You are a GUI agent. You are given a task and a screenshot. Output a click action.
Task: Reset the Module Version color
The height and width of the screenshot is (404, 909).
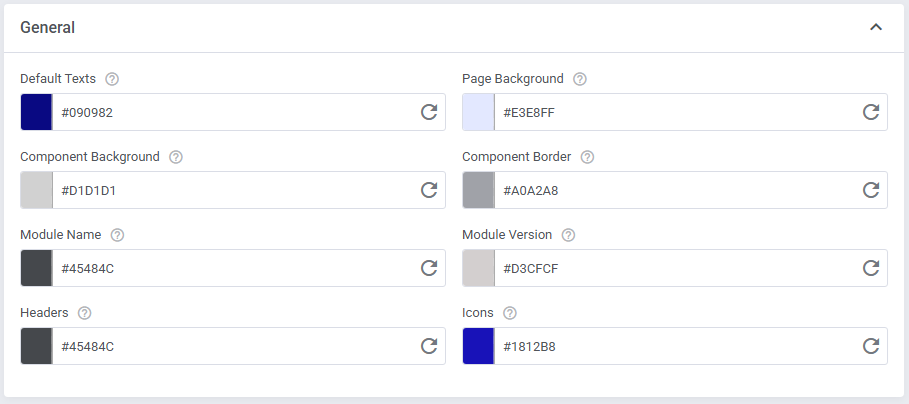[x=871, y=268]
